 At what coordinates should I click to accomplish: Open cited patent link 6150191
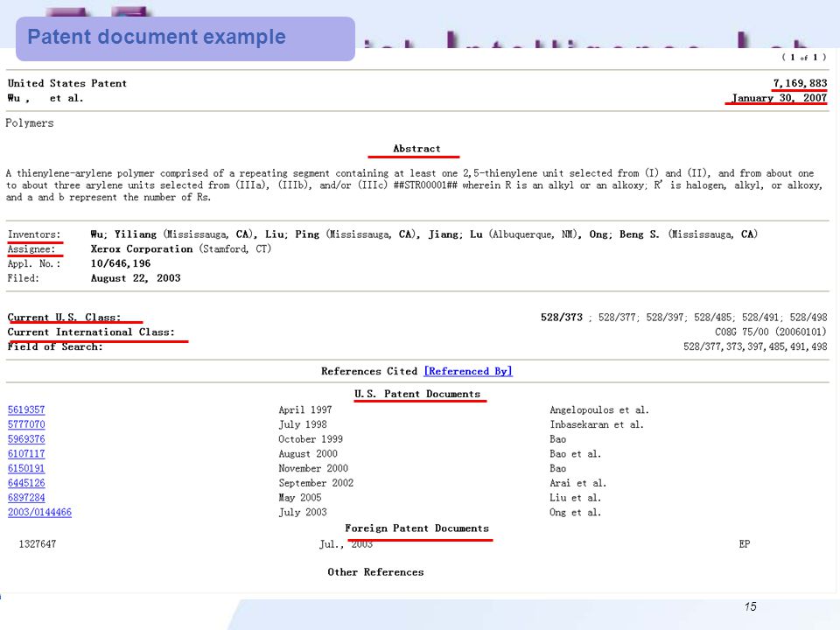tap(26, 468)
